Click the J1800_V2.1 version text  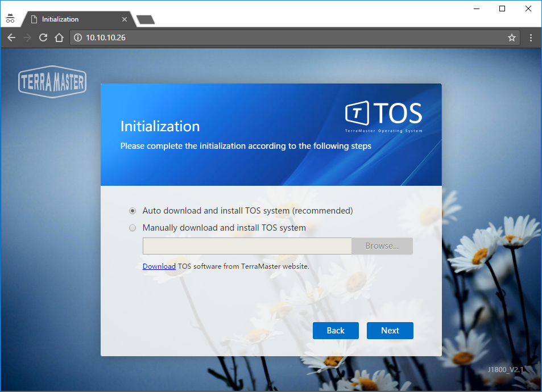point(506,369)
